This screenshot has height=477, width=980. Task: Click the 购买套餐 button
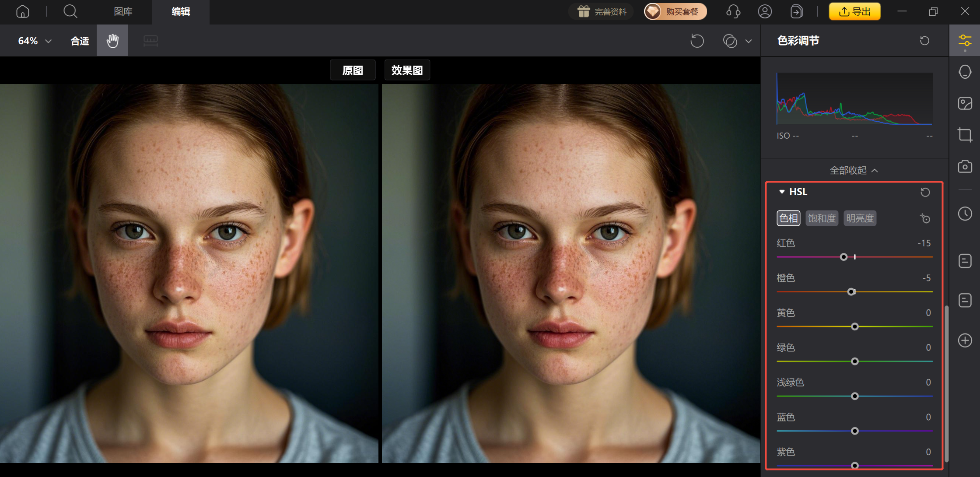coord(675,12)
